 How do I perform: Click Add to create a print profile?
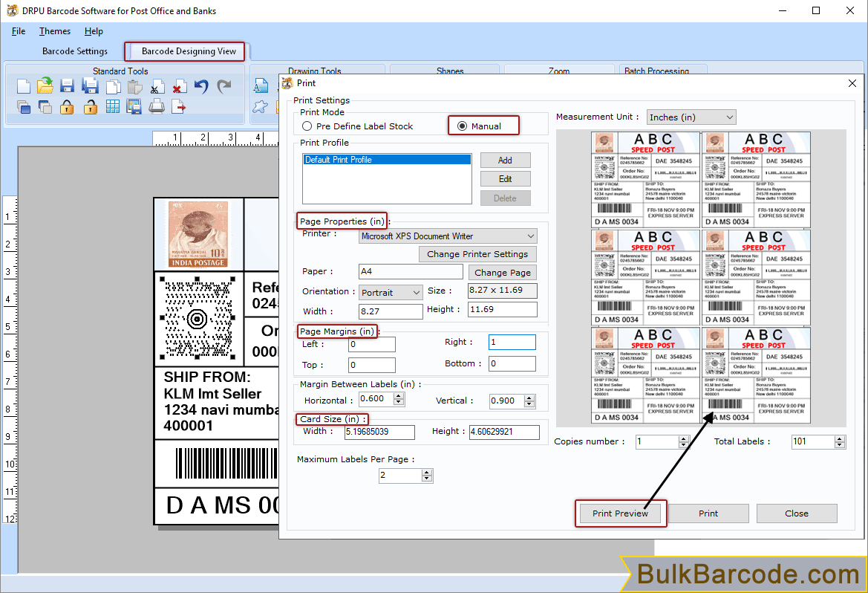point(506,161)
